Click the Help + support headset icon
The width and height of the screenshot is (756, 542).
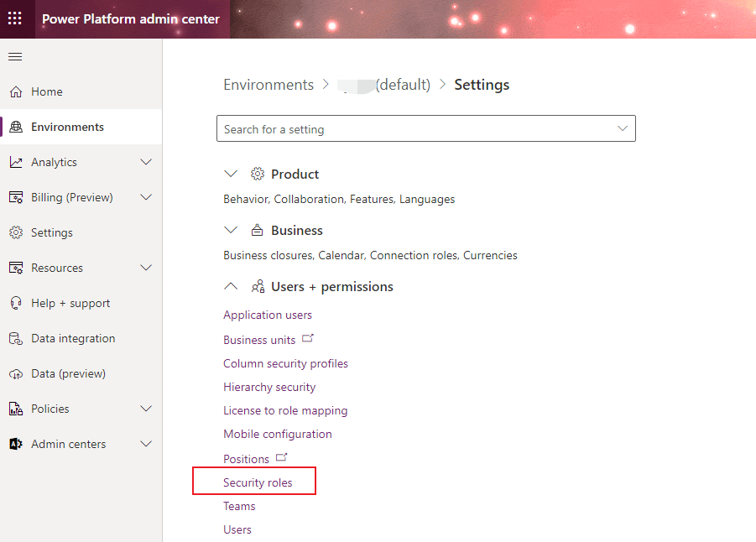(x=16, y=303)
